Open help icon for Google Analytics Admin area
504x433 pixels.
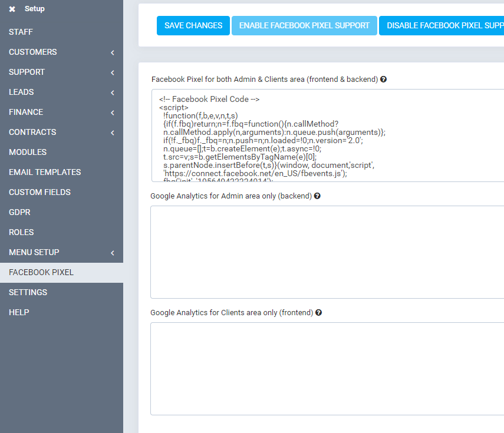(x=317, y=196)
